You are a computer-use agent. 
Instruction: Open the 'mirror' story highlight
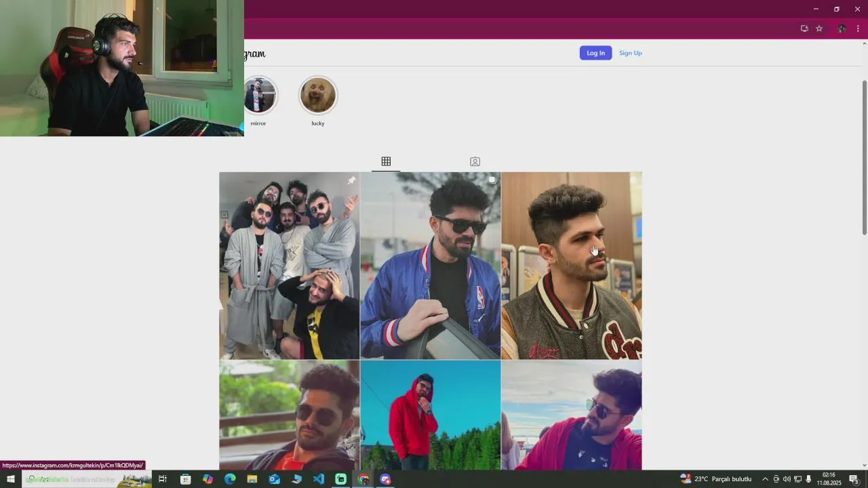(260, 96)
